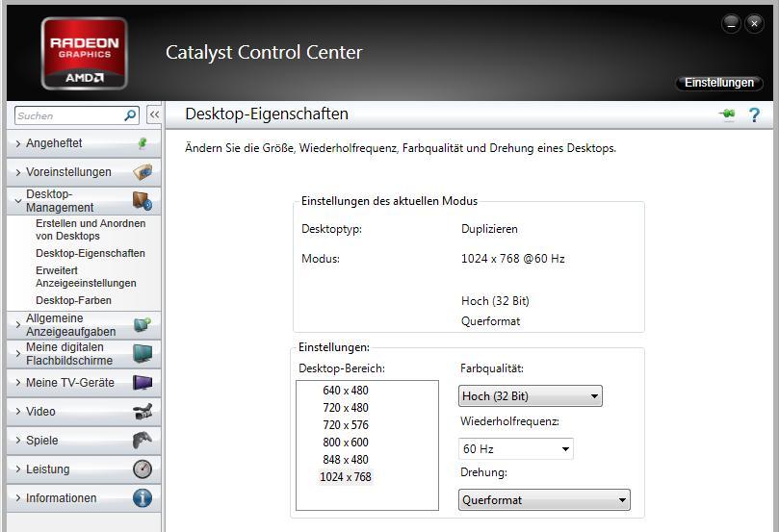Open Erweitert Anzeigeeinstellungen page
Viewport: 779px width, 532px height.
pyautogui.click(x=86, y=277)
